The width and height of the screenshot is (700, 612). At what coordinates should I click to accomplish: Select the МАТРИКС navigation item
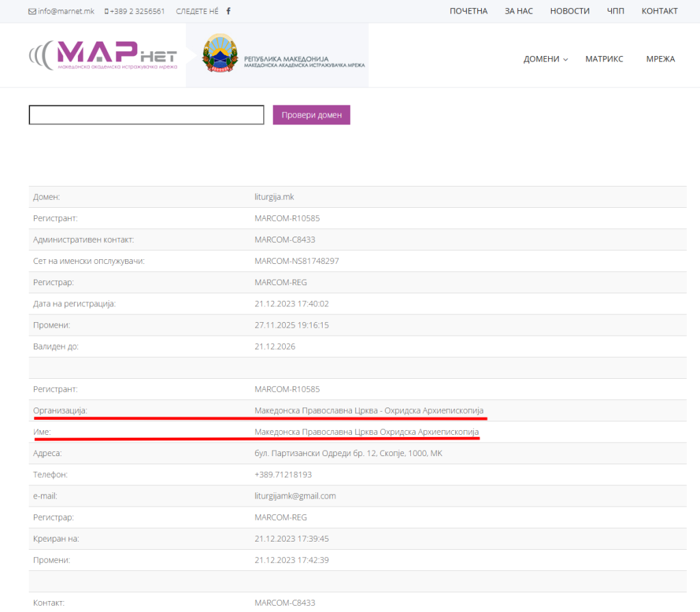(x=604, y=59)
